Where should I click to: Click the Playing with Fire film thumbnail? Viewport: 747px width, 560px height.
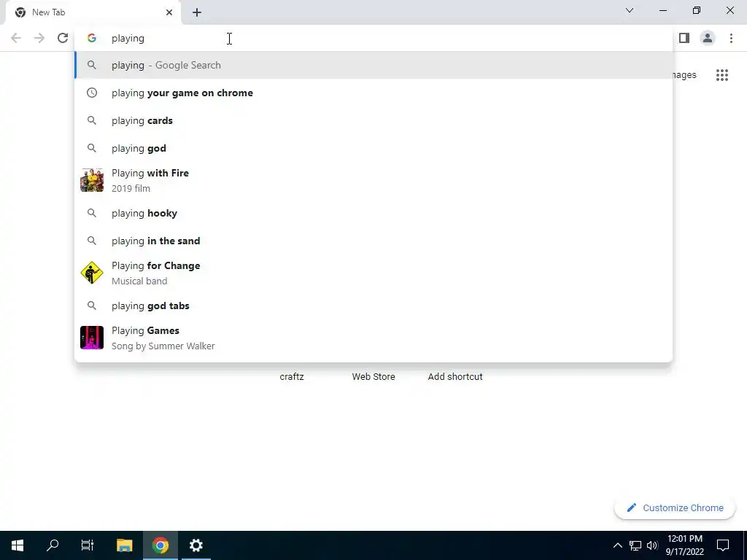[x=92, y=180]
